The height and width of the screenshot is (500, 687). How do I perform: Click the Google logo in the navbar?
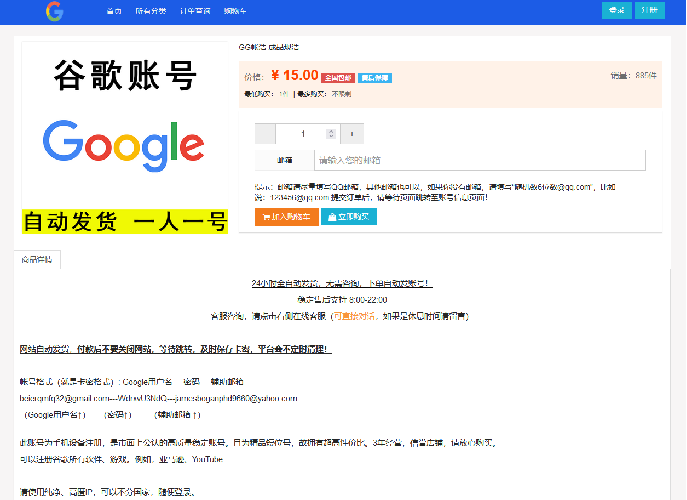[54, 12]
